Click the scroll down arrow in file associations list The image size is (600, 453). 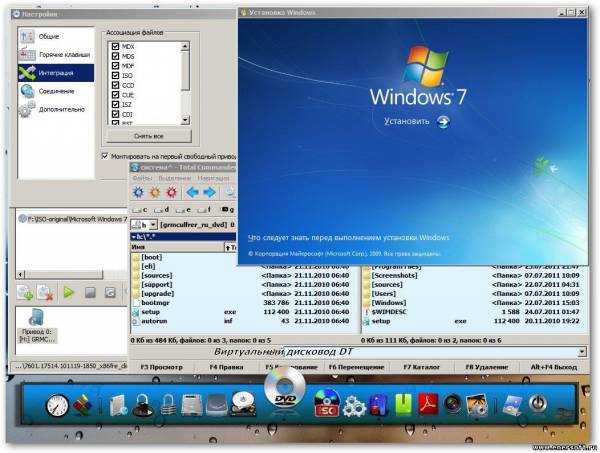coord(185,120)
